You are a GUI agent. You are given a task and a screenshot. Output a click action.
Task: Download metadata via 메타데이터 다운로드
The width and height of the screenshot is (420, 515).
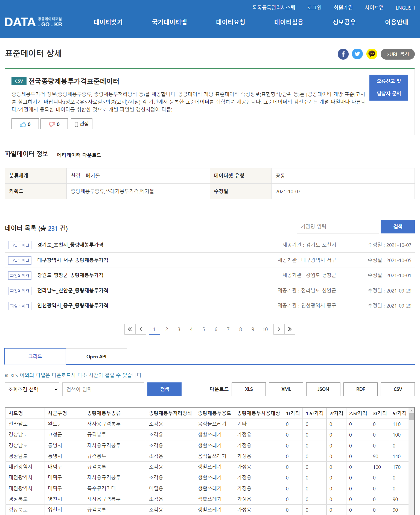pyautogui.click(x=79, y=155)
